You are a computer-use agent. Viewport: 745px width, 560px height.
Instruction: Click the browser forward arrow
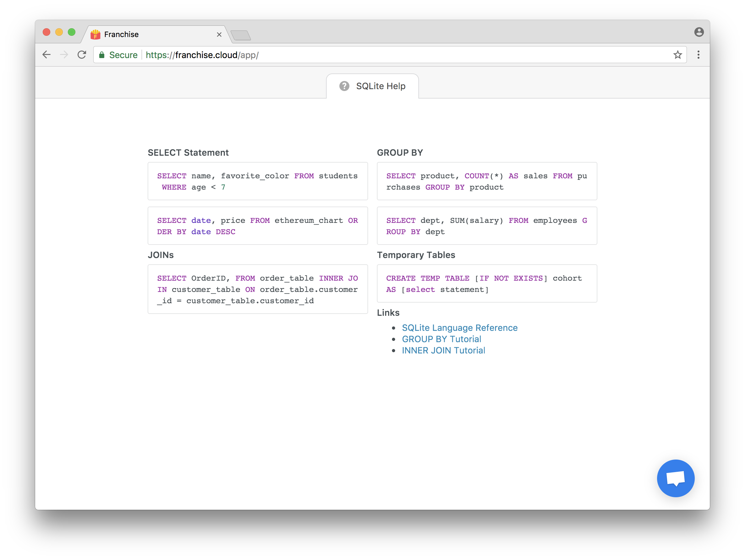coord(64,55)
